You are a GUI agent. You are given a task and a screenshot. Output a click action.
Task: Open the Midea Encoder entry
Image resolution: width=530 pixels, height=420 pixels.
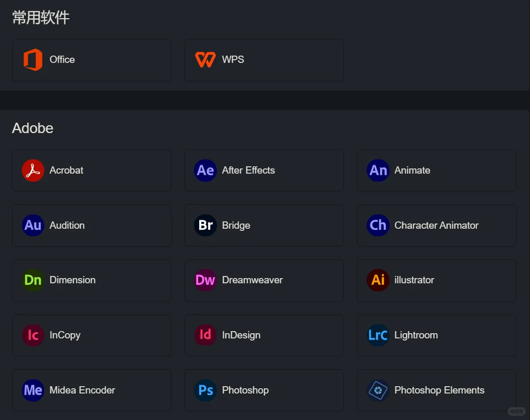82,390
